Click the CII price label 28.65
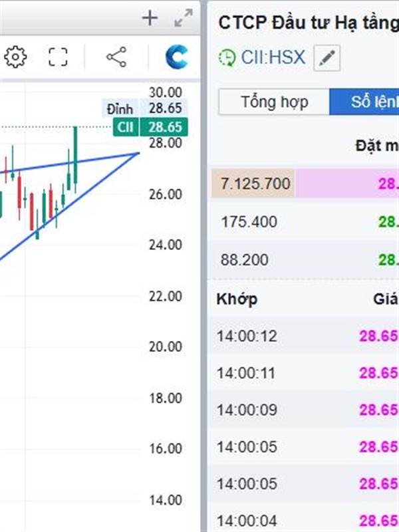 tap(150, 127)
